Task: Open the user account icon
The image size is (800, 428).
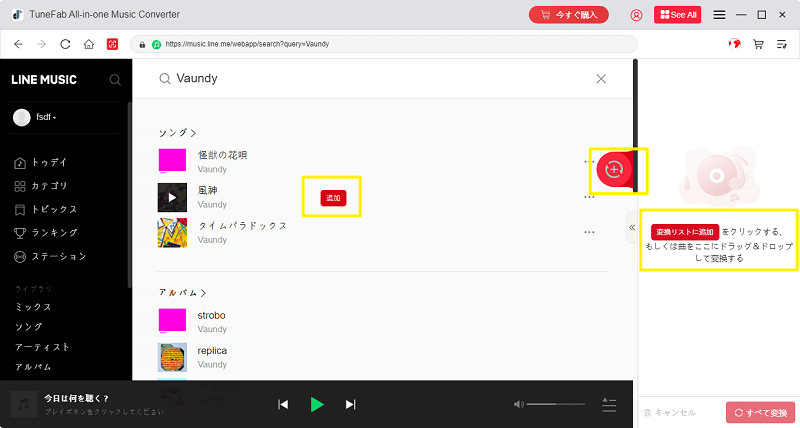Action: click(x=636, y=15)
